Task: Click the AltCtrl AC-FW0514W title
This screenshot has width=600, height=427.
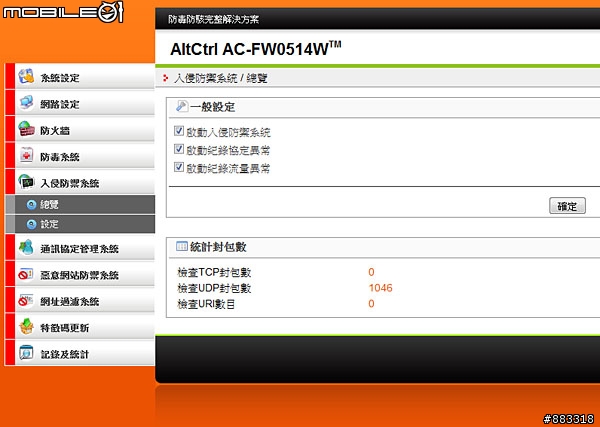Action: click(255, 49)
